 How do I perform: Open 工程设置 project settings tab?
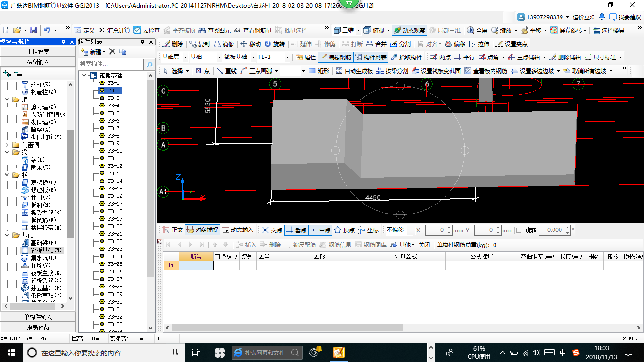(38, 51)
